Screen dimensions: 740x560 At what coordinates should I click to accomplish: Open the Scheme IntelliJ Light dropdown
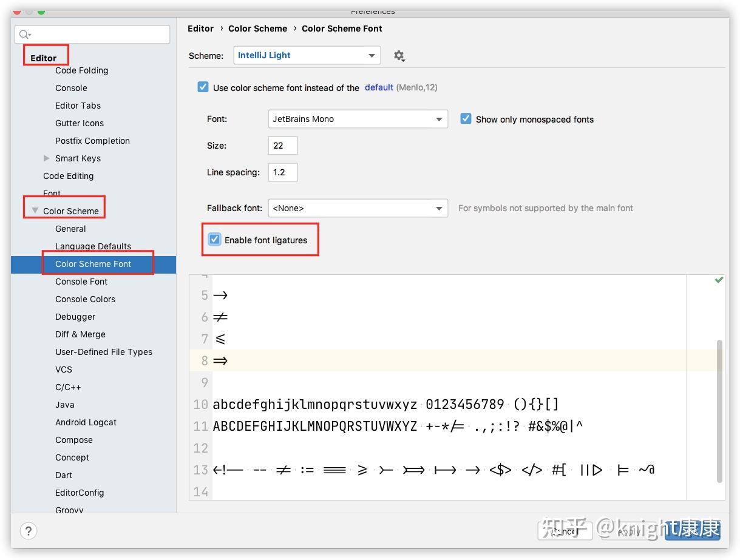pos(307,55)
